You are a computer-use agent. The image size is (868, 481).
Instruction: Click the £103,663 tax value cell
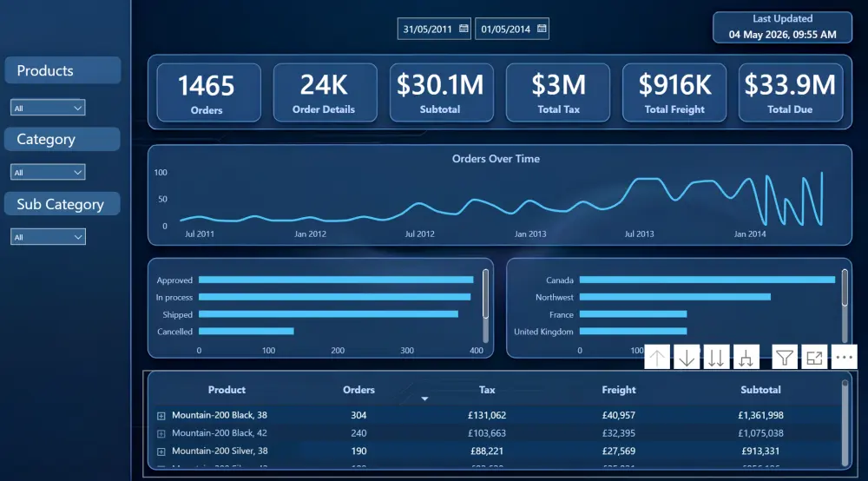click(487, 433)
